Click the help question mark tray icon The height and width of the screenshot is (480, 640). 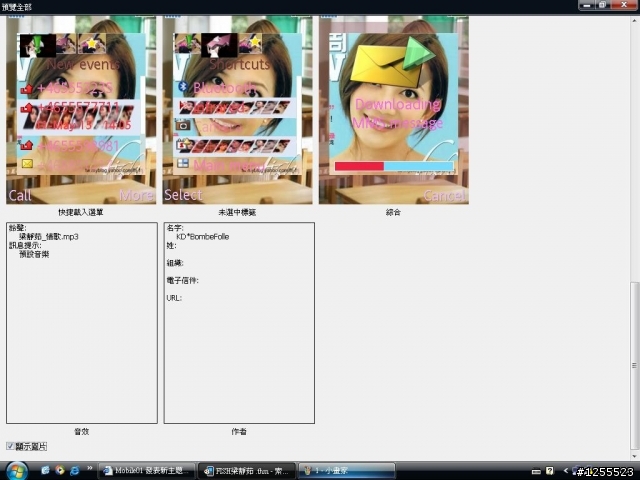click(x=550, y=471)
